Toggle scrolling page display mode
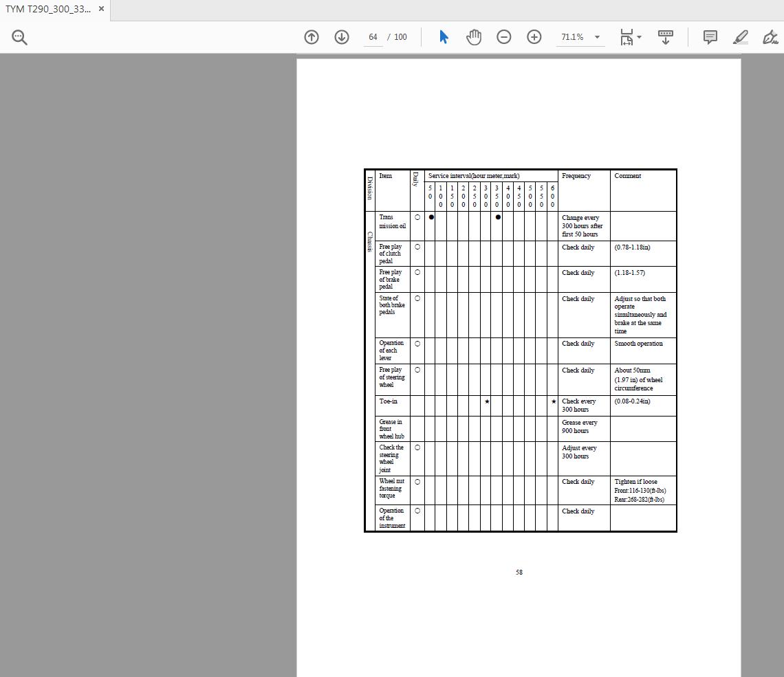Viewport: 784px width, 677px height. 662,37
